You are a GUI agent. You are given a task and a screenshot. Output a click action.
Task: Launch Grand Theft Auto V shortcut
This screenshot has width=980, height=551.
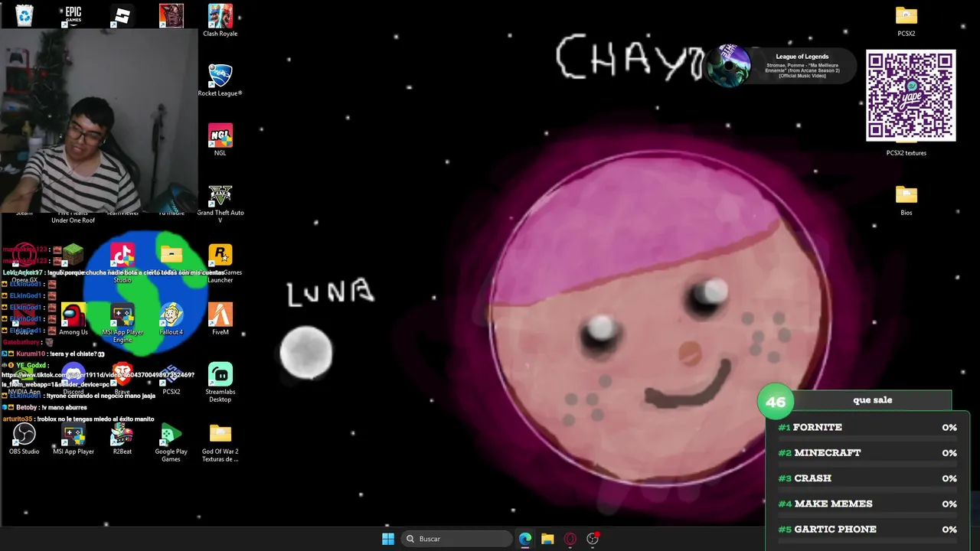click(220, 204)
